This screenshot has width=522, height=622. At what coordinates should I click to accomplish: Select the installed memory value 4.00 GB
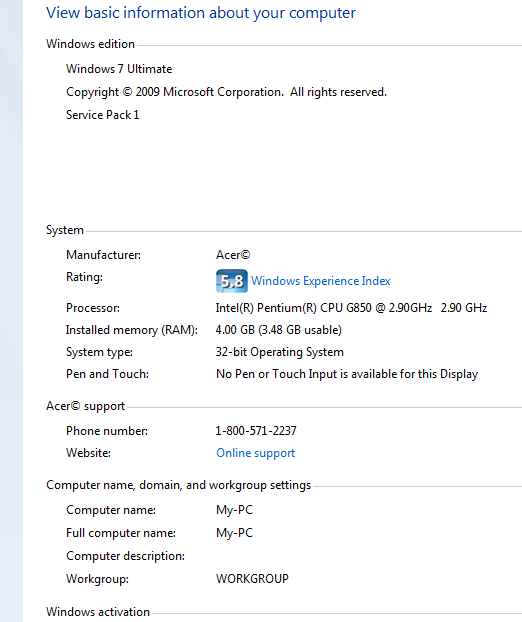pos(278,330)
